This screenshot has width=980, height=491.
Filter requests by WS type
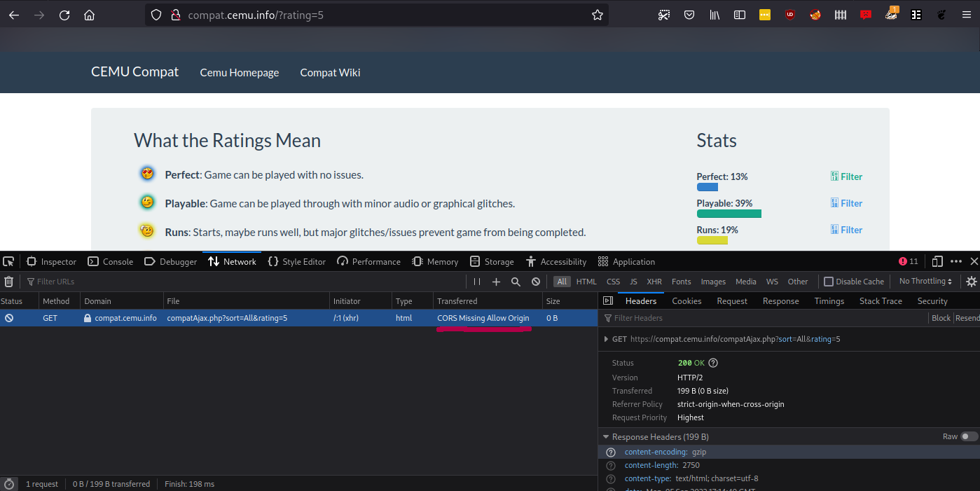pos(772,282)
